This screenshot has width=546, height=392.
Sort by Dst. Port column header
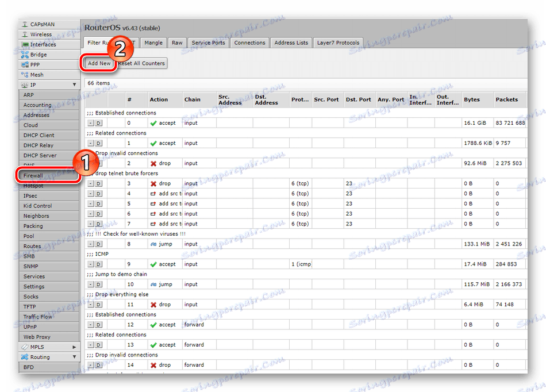pyautogui.click(x=358, y=99)
